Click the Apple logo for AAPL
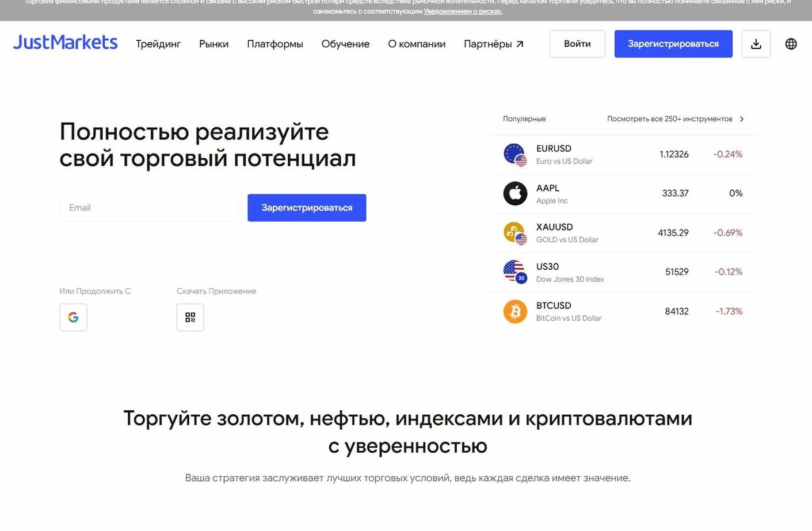812x531 pixels. (515, 193)
